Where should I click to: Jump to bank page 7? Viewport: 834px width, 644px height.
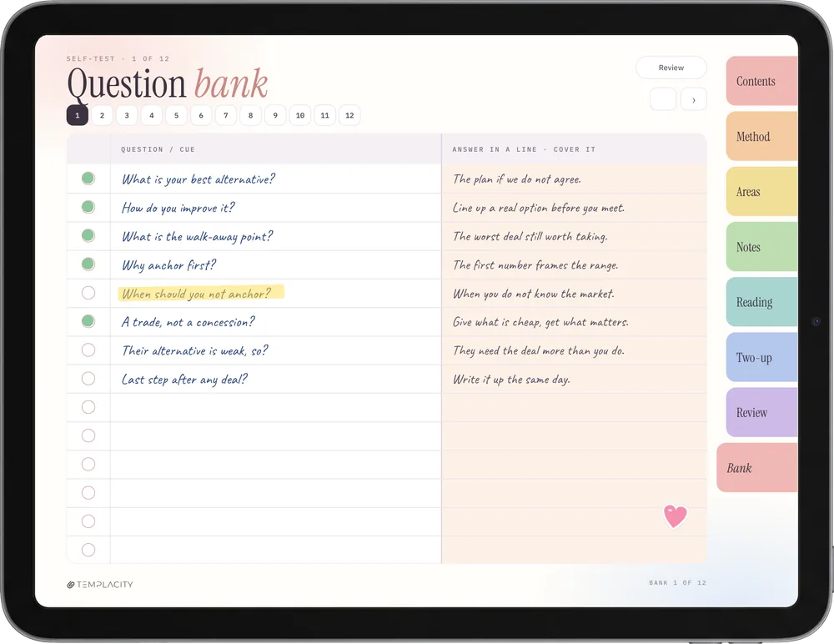[x=226, y=115]
